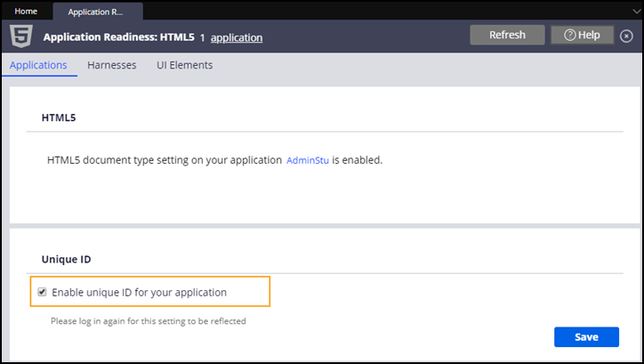Save the unique ID setting
The width and height of the screenshot is (644, 364).
(586, 337)
